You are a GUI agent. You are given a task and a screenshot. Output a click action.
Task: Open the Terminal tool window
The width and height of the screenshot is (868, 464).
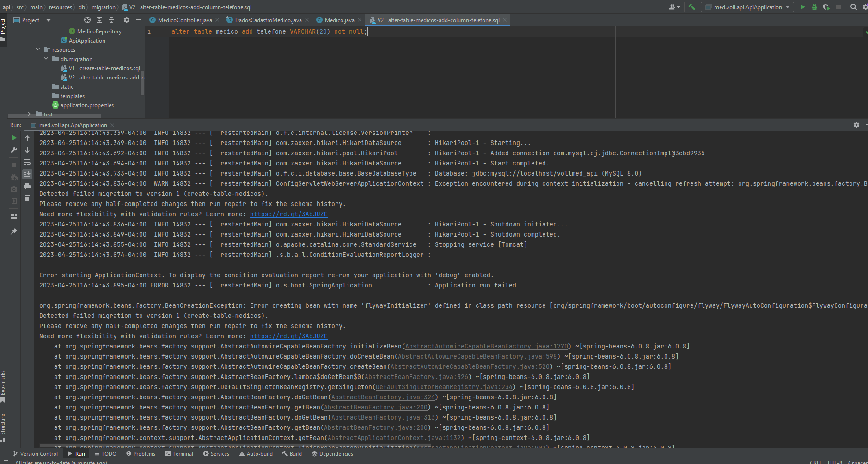tap(179, 454)
